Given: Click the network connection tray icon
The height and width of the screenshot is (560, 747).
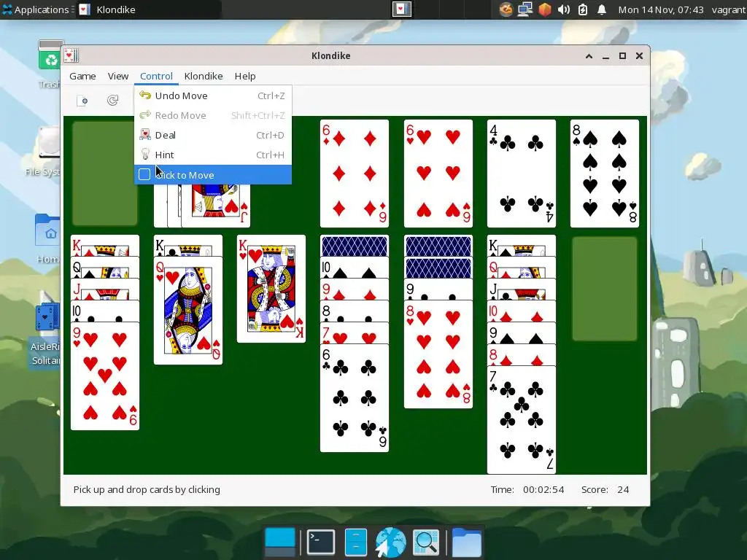Looking at the screenshot, I should 525,9.
